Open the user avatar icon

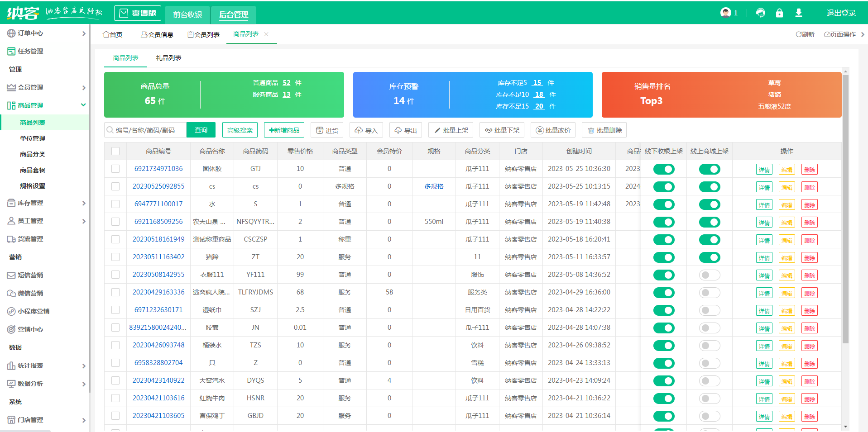(x=726, y=13)
